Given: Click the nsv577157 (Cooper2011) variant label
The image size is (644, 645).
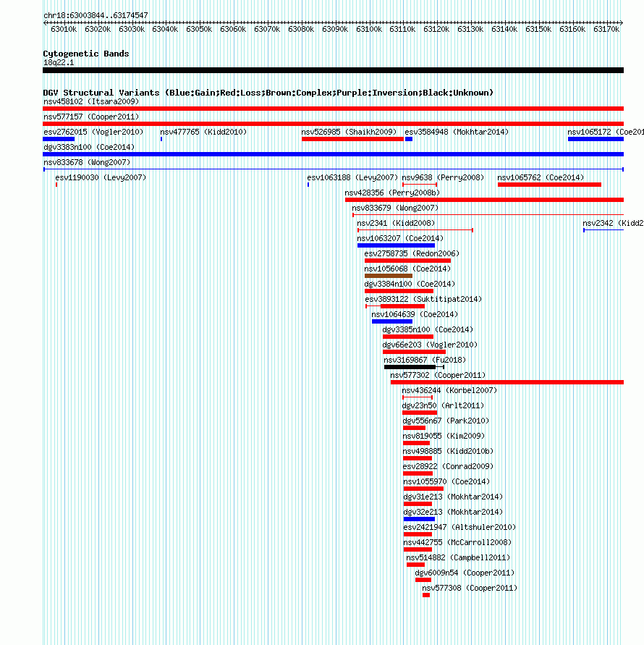Looking at the screenshot, I should pyautogui.click(x=91, y=117).
